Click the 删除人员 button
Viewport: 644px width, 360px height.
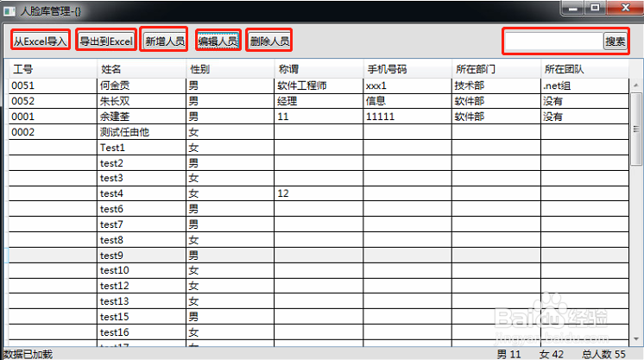[269, 41]
